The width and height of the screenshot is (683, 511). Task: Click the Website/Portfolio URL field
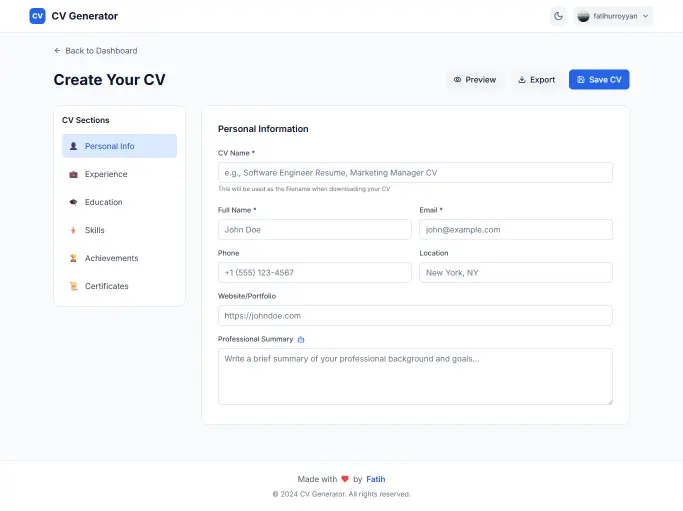pyautogui.click(x=415, y=315)
